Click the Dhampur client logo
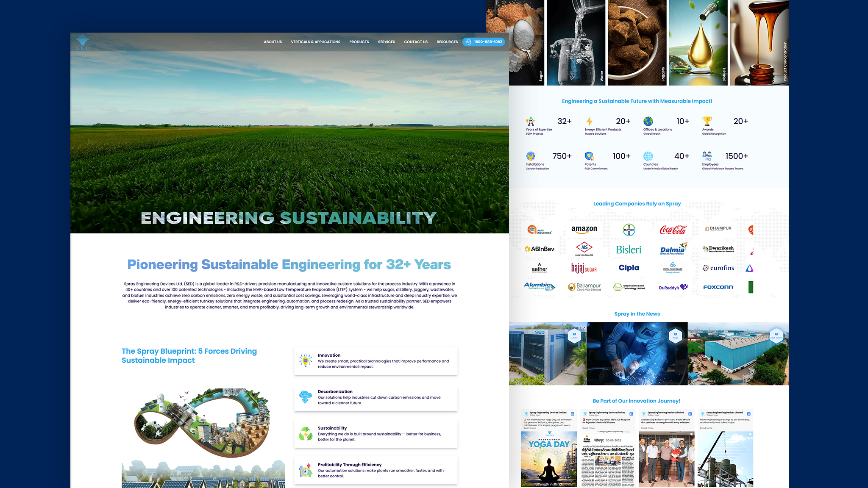Image resolution: width=868 pixels, height=488 pixels. tap(718, 229)
